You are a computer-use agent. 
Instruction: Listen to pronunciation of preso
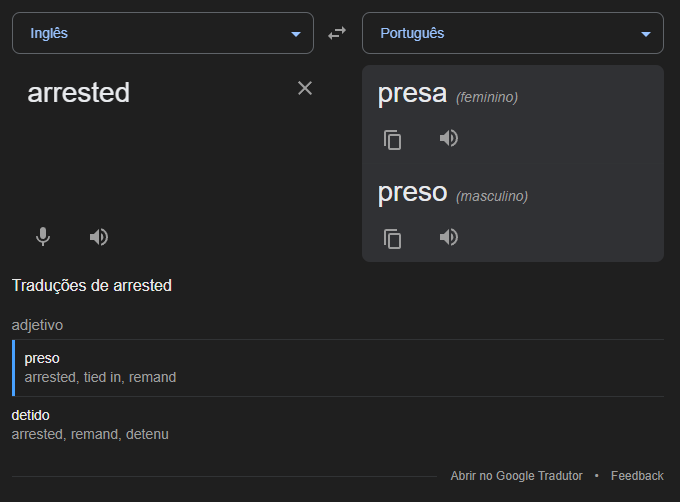tap(449, 237)
